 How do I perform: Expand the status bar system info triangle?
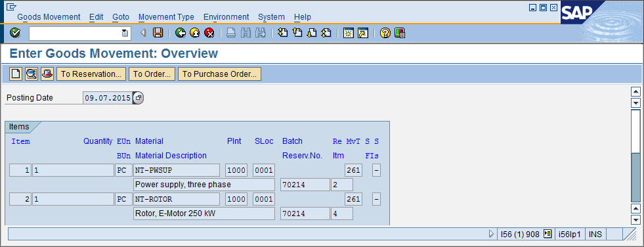pos(491,234)
